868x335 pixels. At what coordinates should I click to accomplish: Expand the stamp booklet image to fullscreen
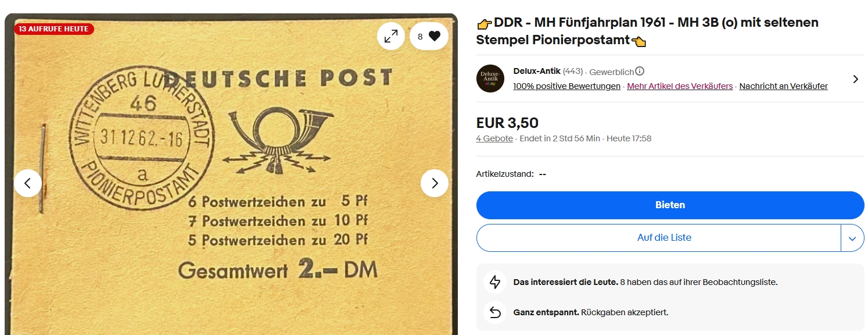coord(391,36)
